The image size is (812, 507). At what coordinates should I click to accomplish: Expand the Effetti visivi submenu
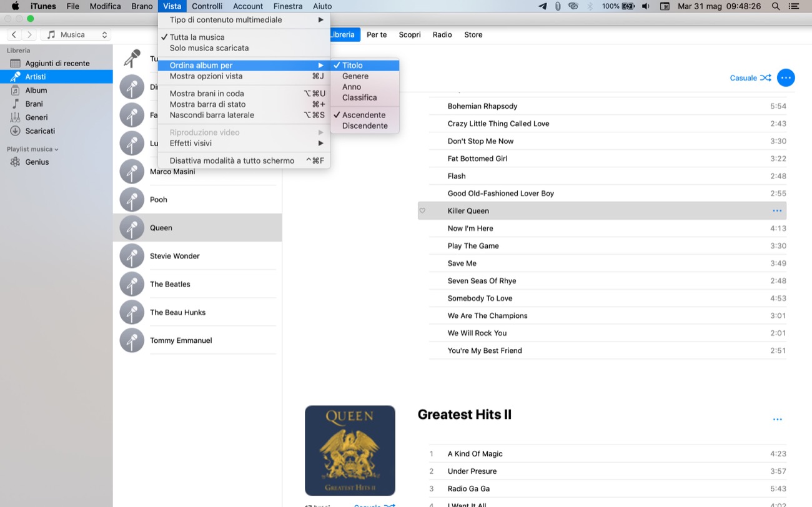[x=244, y=143]
